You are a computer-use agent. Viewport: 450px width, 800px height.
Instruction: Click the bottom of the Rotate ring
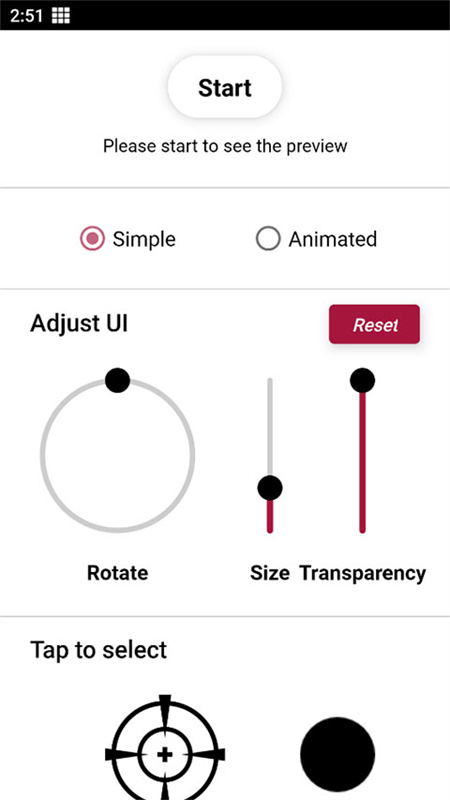[117, 530]
